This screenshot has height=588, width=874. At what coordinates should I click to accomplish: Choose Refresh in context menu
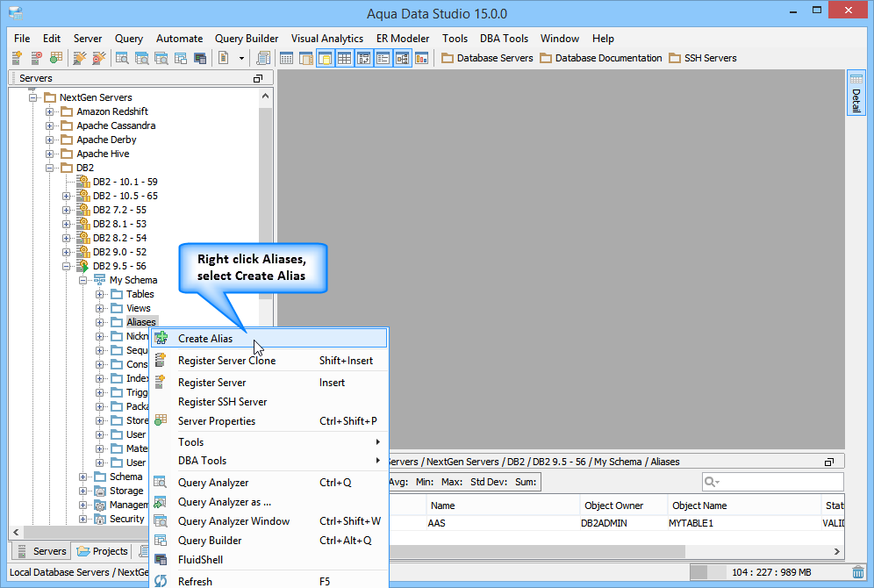coord(269,581)
